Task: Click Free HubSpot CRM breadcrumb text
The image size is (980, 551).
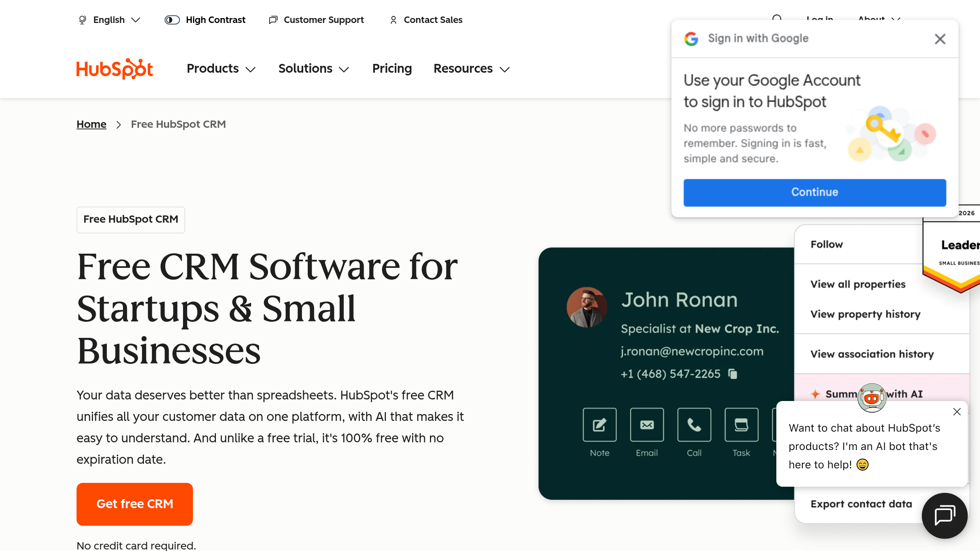Action: pyautogui.click(x=178, y=124)
